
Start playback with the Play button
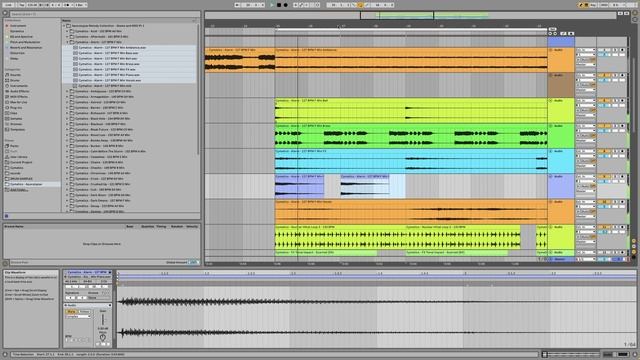coord(272,5)
